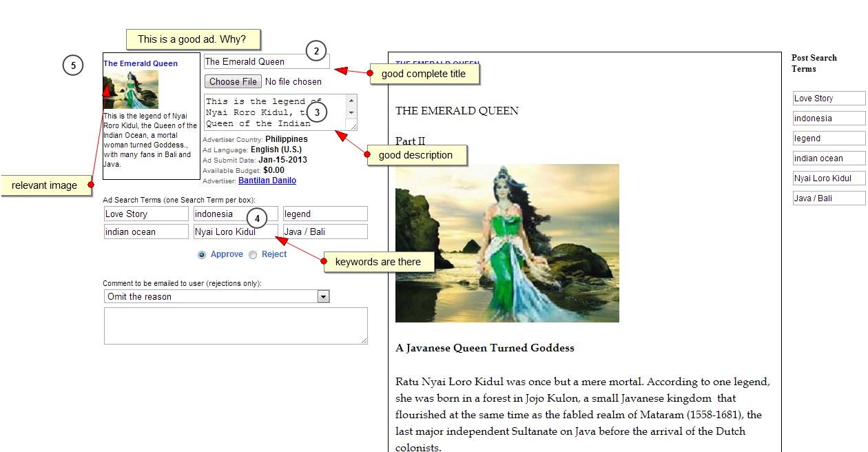The width and height of the screenshot is (868, 452).
Task: Click the 'Love Story' ad search term box
Action: (x=145, y=214)
